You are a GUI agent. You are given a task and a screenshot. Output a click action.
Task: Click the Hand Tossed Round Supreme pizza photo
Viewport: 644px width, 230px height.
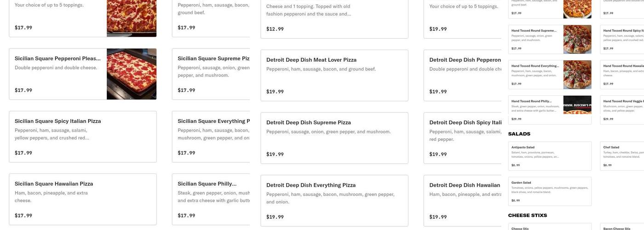[x=577, y=40]
